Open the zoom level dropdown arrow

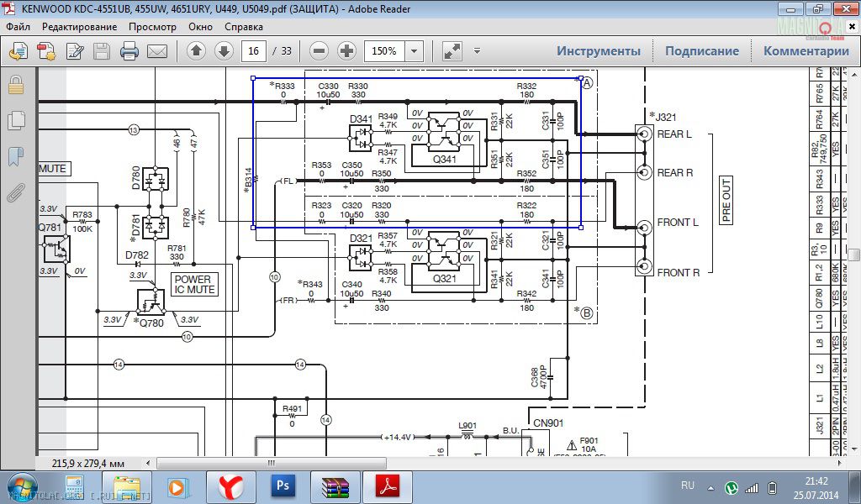pyautogui.click(x=414, y=51)
